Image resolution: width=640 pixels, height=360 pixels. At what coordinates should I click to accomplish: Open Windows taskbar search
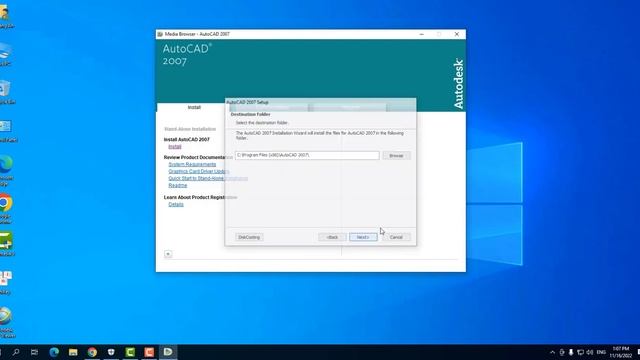(x=16, y=352)
